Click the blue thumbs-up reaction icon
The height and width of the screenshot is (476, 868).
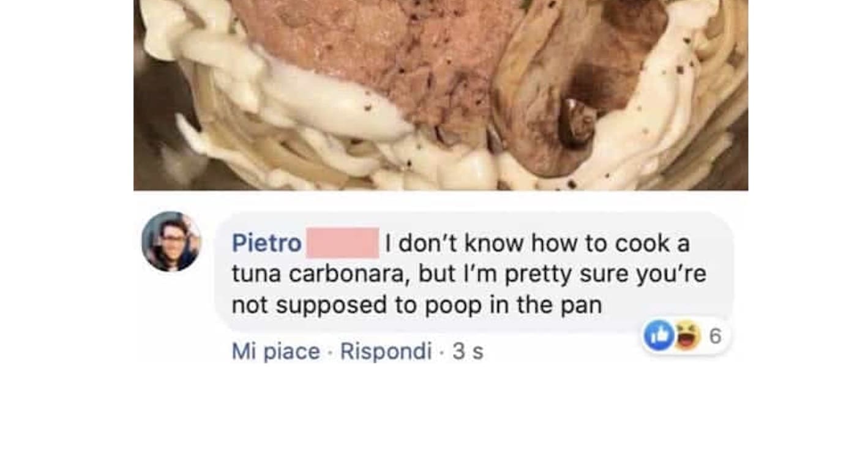(x=659, y=336)
